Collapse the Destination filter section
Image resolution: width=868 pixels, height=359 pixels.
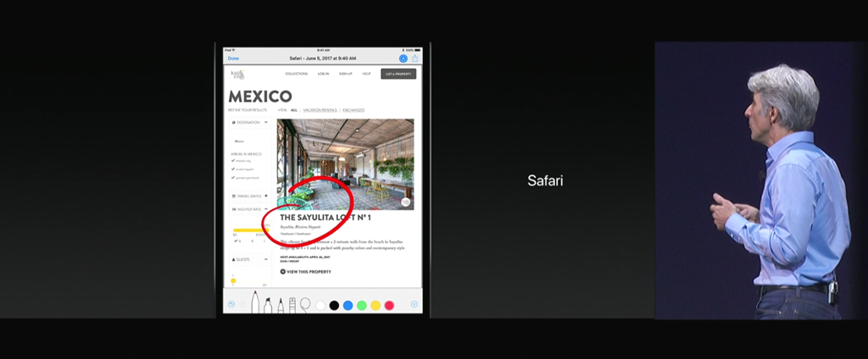coord(265,122)
